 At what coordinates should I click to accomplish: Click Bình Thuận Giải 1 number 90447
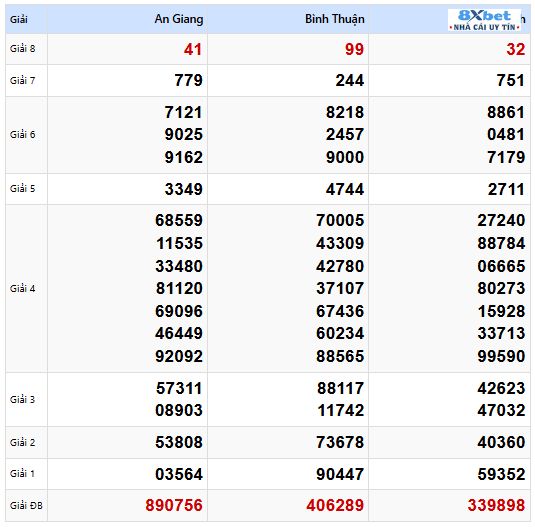pos(340,474)
